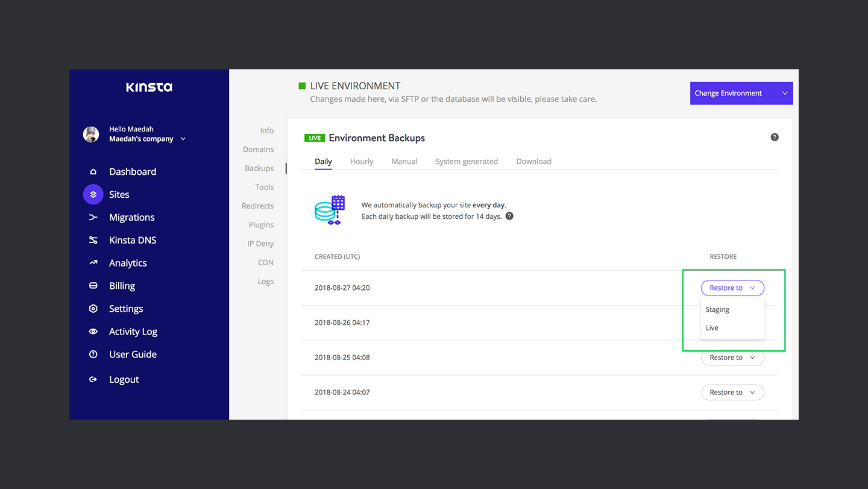Screen dimensions: 868x489
Task: Open Settings label in sidebar
Action: [x=126, y=309]
